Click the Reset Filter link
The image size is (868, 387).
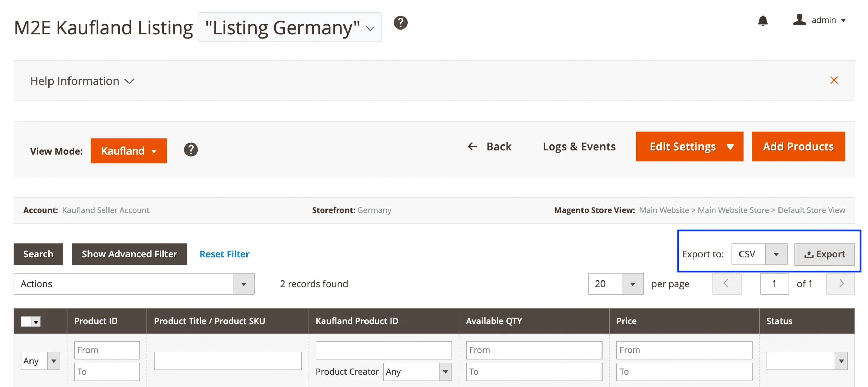(224, 254)
